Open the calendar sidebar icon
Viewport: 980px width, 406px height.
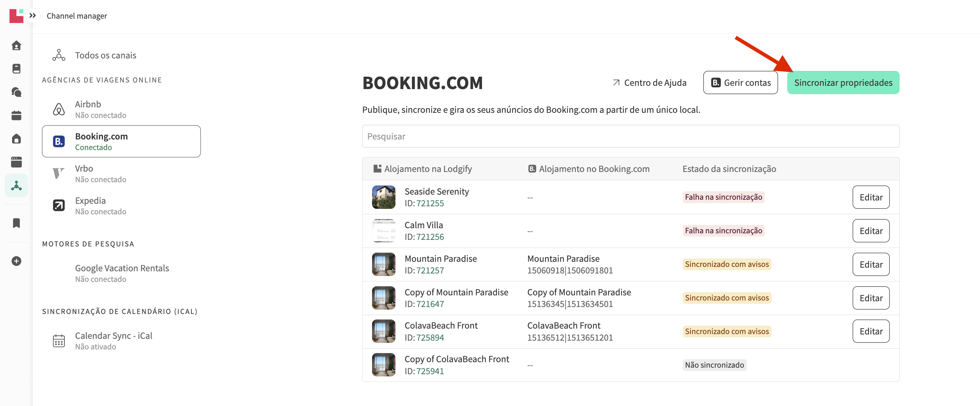pos(16,116)
